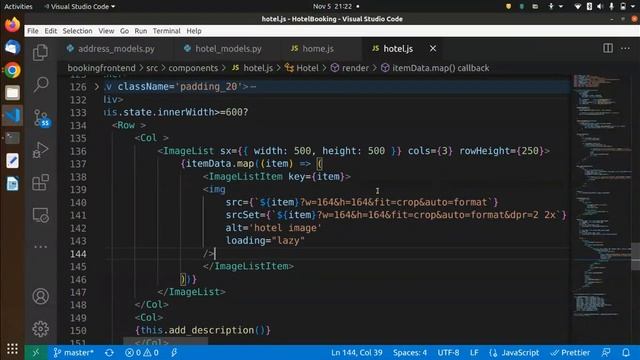Synchronize changes from the status bar
Screen dimensions: 640x360
point(109,352)
